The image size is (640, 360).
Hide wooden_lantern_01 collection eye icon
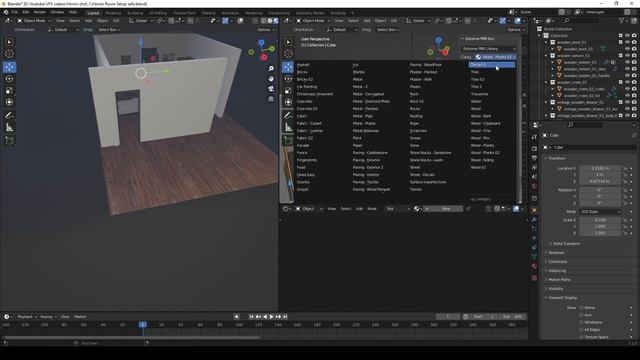[x=627, y=56]
